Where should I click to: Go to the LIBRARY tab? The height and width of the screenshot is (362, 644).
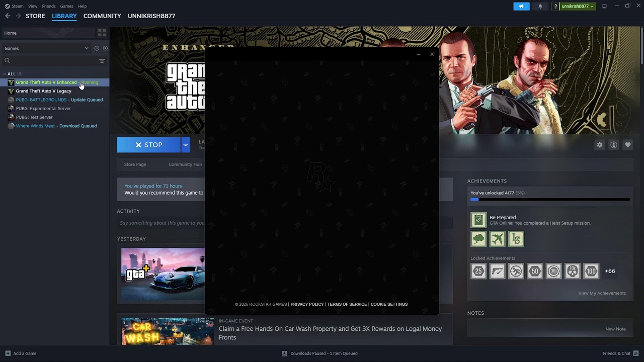point(64,16)
